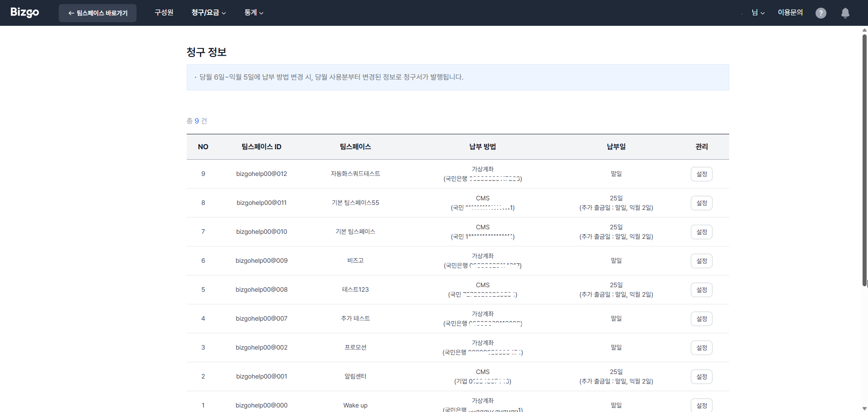Click 설정 button for 자동화스쿼드테스트
This screenshot has height=412, width=868.
click(701, 174)
